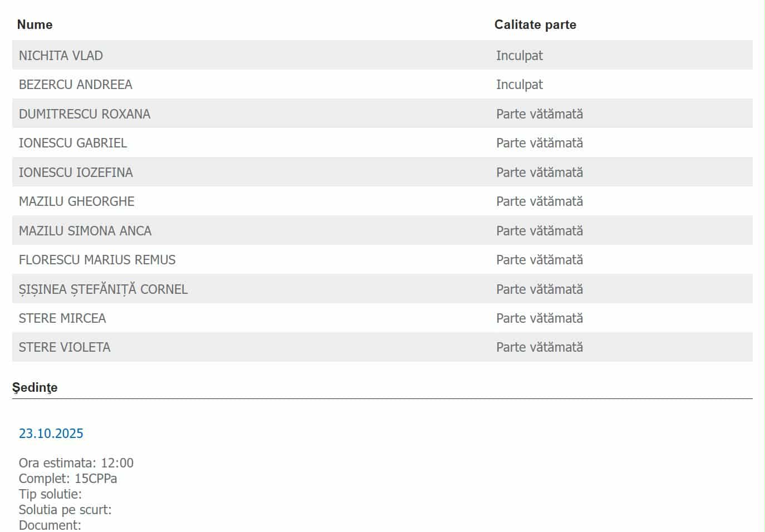Click the Calitate parte column header

[535, 24]
